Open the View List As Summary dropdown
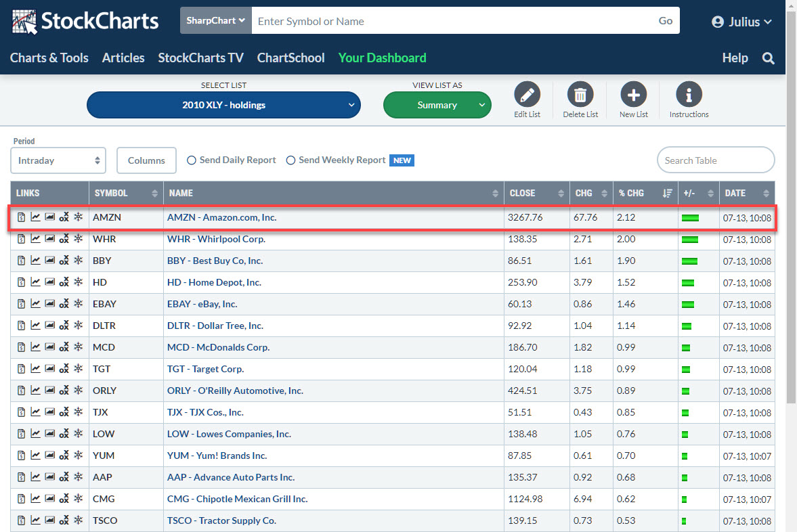The height and width of the screenshot is (532, 797). point(437,105)
